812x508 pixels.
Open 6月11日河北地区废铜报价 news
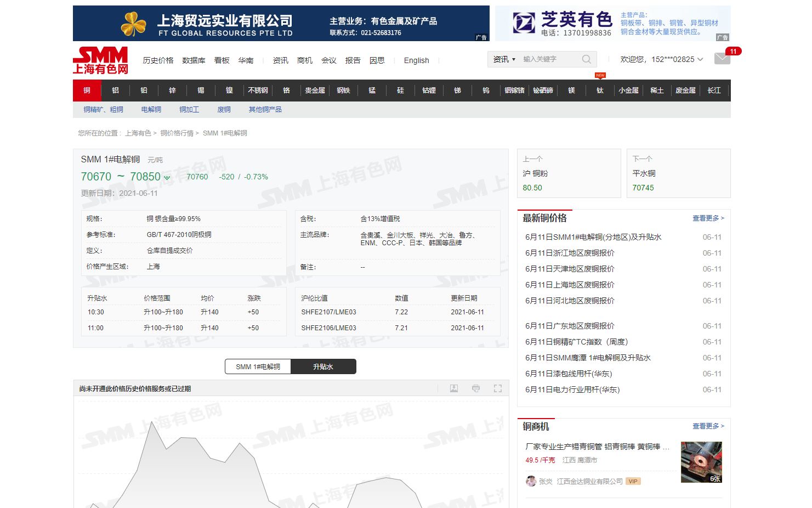click(570, 301)
